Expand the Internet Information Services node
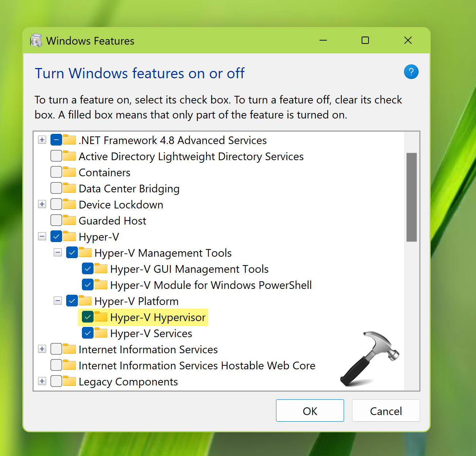476x456 pixels. point(42,349)
